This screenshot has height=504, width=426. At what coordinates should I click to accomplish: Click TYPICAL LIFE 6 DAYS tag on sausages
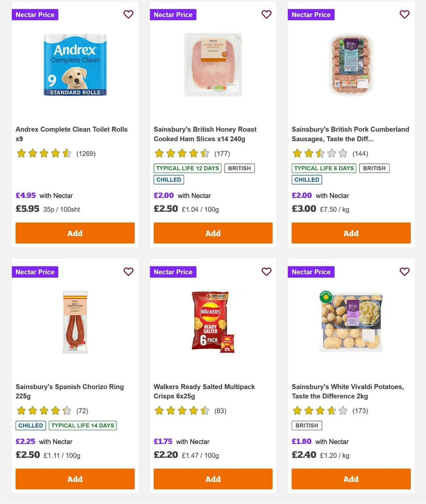point(324,168)
